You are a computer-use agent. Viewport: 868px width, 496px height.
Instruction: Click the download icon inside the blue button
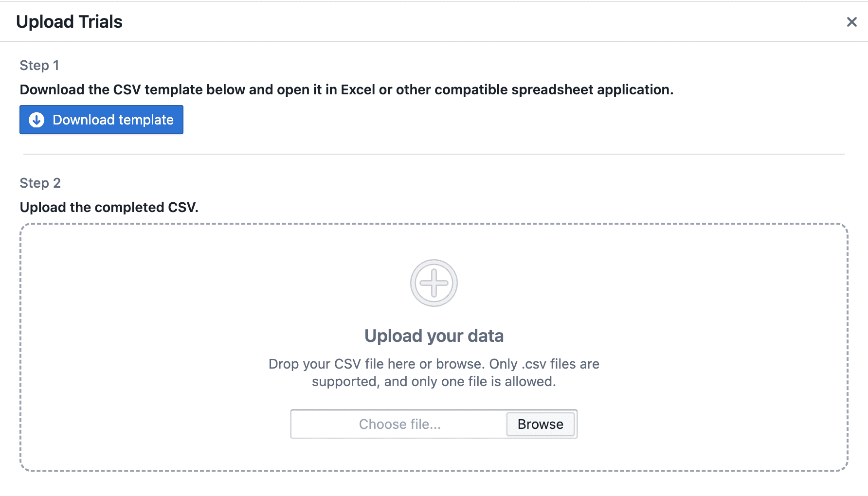tap(36, 120)
